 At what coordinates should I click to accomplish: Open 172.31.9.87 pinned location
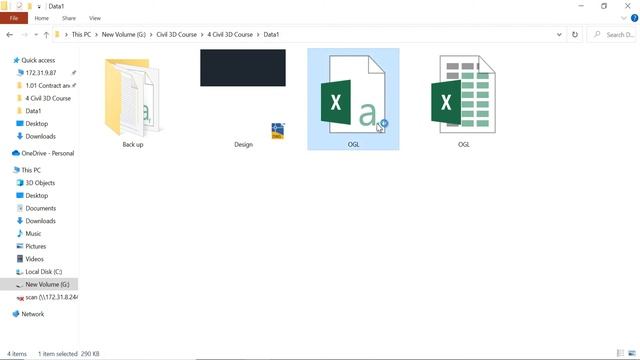click(x=40, y=73)
